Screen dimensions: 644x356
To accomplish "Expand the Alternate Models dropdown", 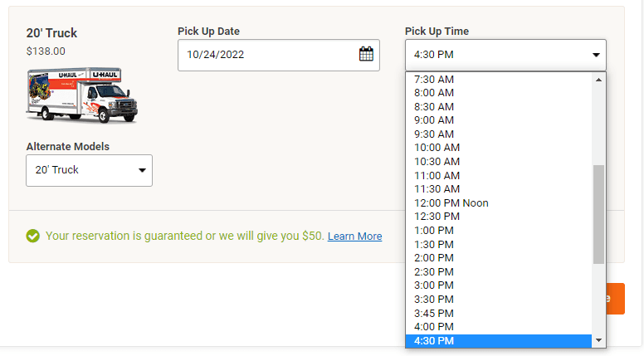I will point(89,170).
